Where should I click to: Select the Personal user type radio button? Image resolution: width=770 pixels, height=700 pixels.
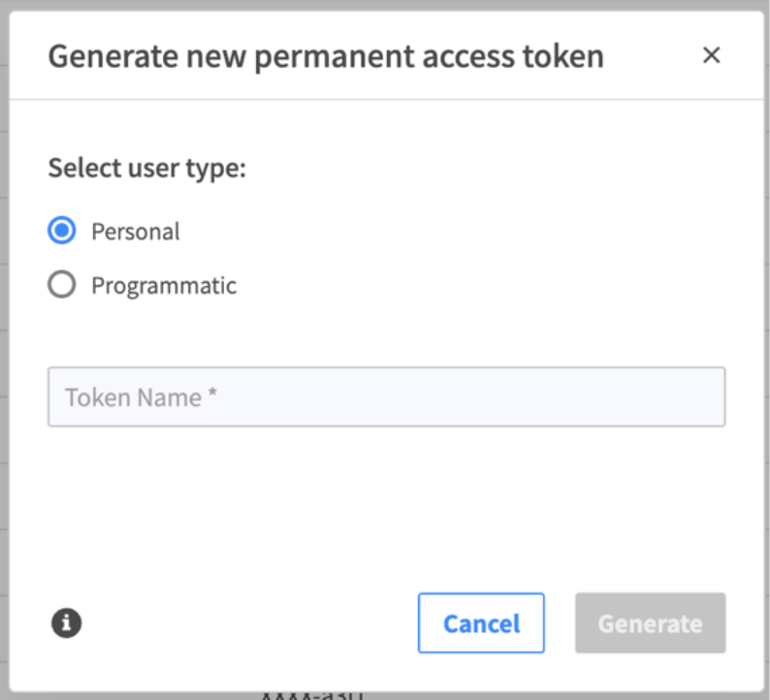pyautogui.click(x=62, y=232)
